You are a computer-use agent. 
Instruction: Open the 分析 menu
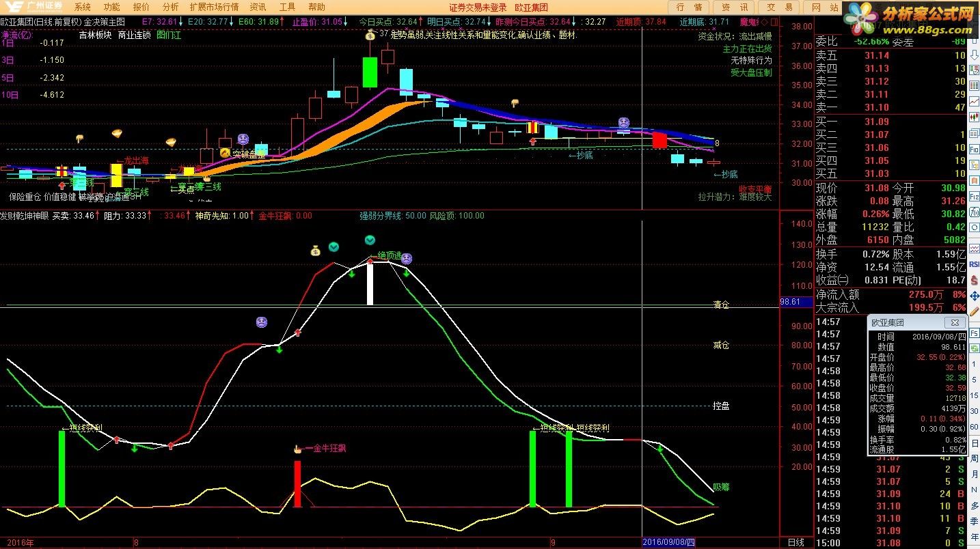point(171,7)
